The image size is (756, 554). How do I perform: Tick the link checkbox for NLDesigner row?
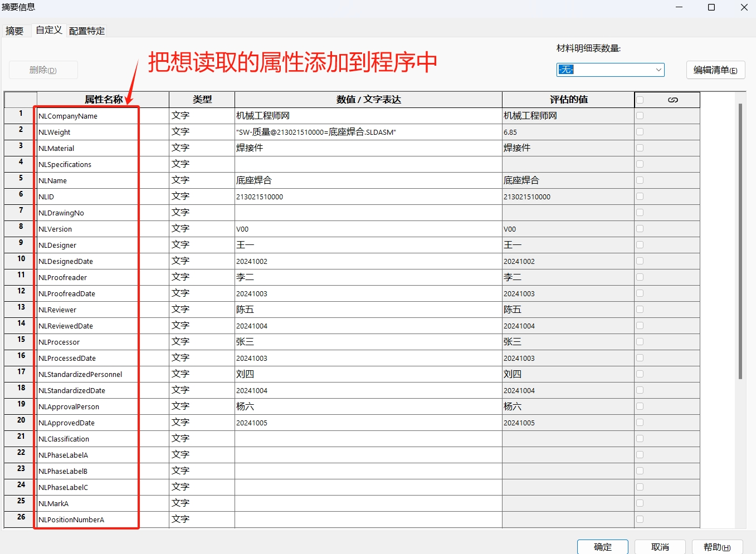pos(640,245)
